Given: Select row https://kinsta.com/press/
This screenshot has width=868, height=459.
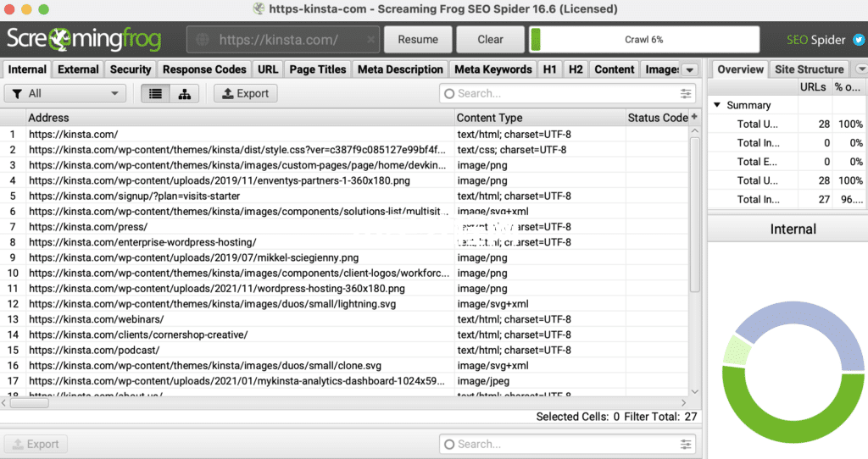Looking at the screenshot, I should [x=344, y=227].
